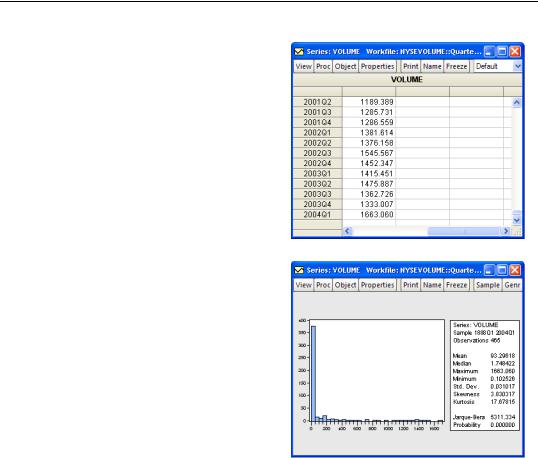538x458 pixels.
Task: Select cell value 1415.451
Action: pyautogui.click(x=369, y=174)
